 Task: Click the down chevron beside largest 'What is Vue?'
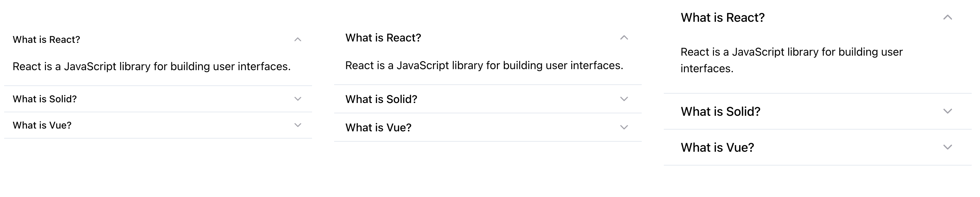947,147
